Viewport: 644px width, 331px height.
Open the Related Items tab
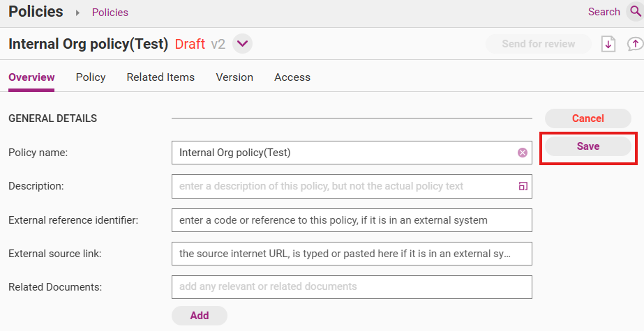160,77
